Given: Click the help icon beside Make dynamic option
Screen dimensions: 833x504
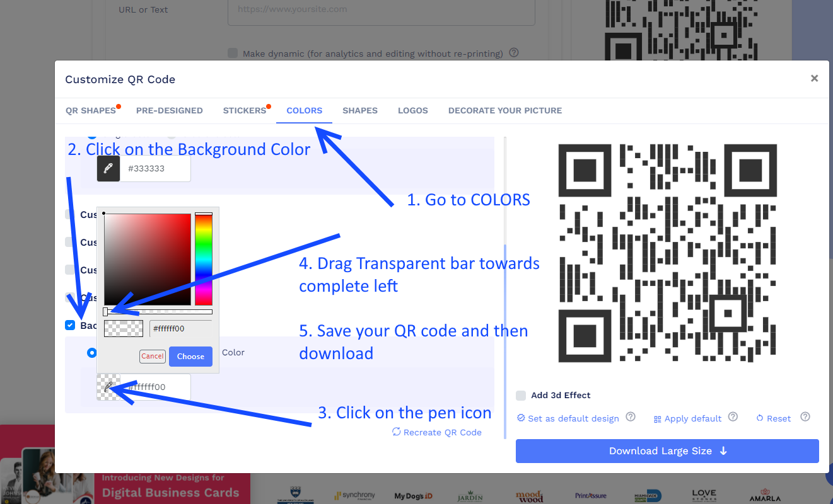Looking at the screenshot, I should [x=513, y=53].
